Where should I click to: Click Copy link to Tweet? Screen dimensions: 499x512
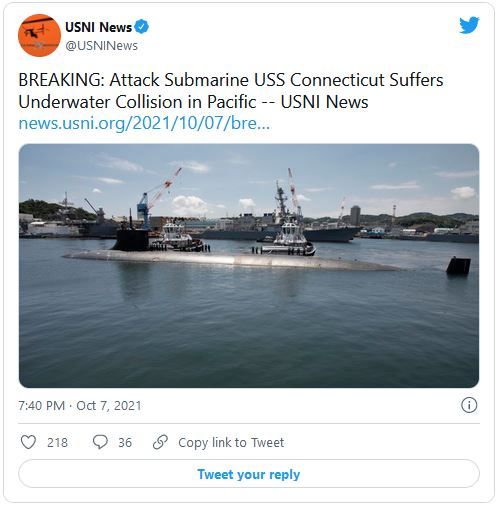point(231,442)
